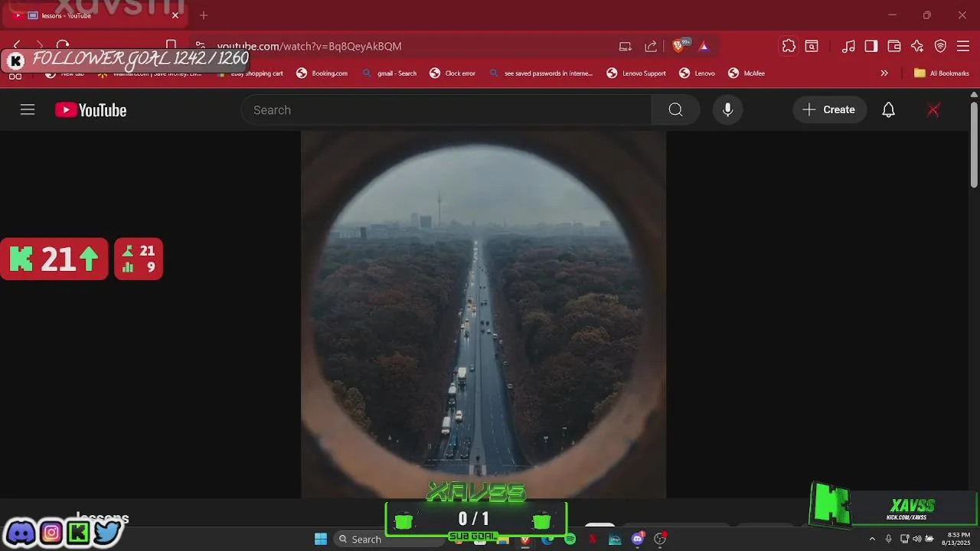Image resolution: width=980 pixels, height=551 pixels.
Task: Open the Booking.com bookmark
Action: click(x=322, y=73)
